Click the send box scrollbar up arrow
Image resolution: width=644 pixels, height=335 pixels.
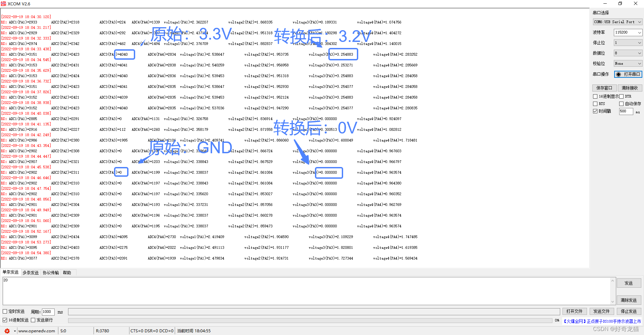click(613, 280)
